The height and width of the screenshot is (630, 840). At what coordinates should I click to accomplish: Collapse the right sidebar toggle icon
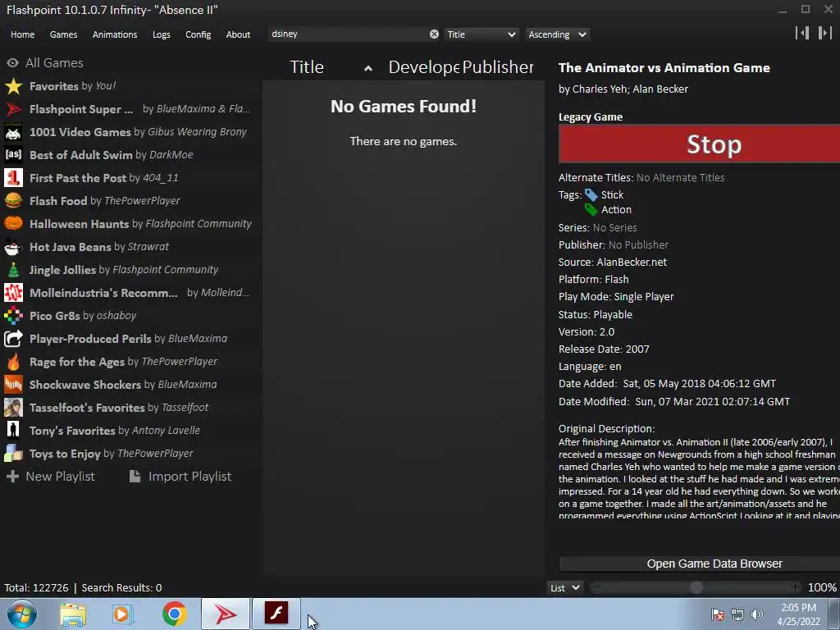click(825, 33)
